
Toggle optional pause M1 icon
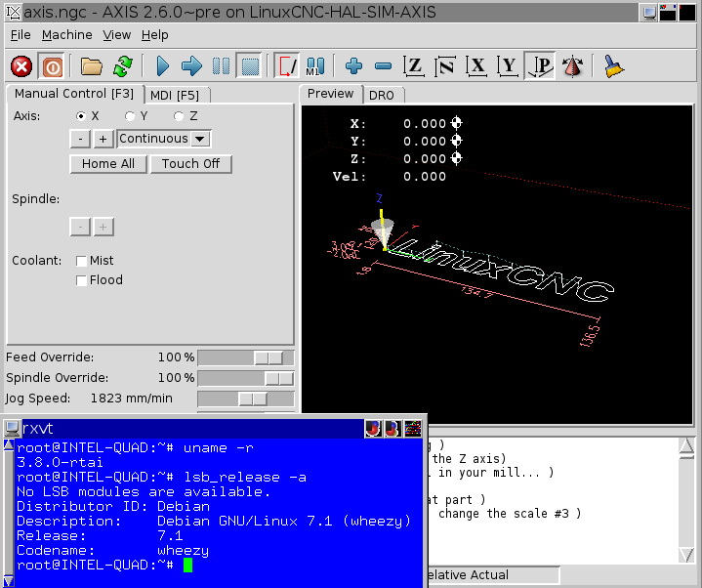tap(315, 66)
